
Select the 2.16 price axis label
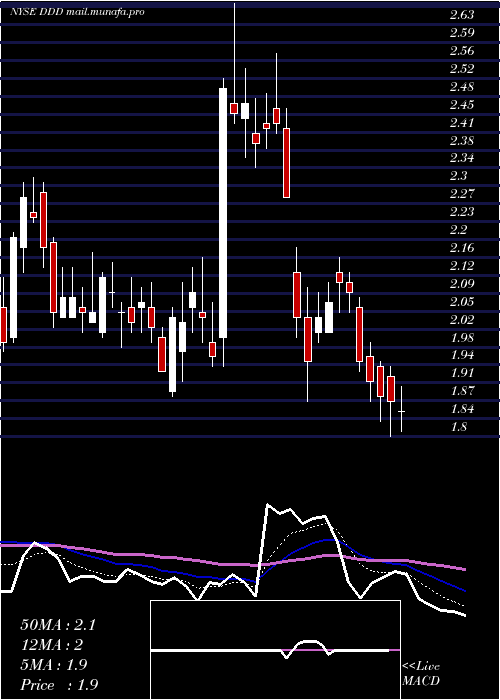(x=462, y=248)
